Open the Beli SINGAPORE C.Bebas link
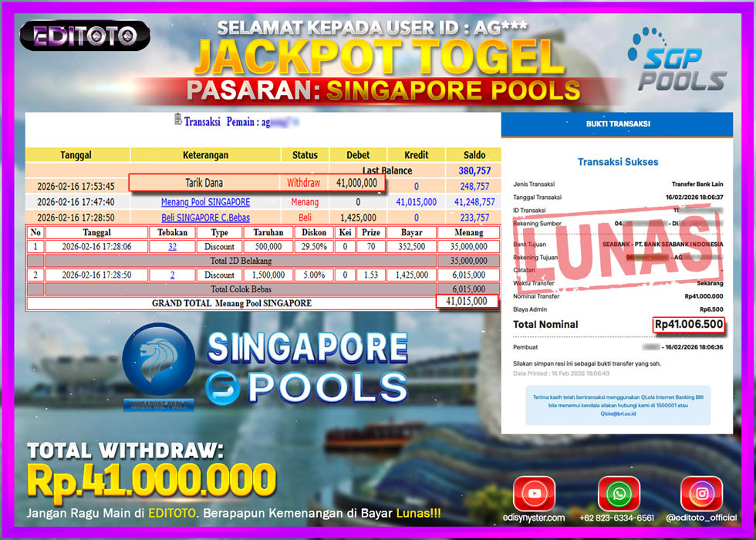This screenshot has width=756, height=540. pyautogui.click(x=205, y=218)
